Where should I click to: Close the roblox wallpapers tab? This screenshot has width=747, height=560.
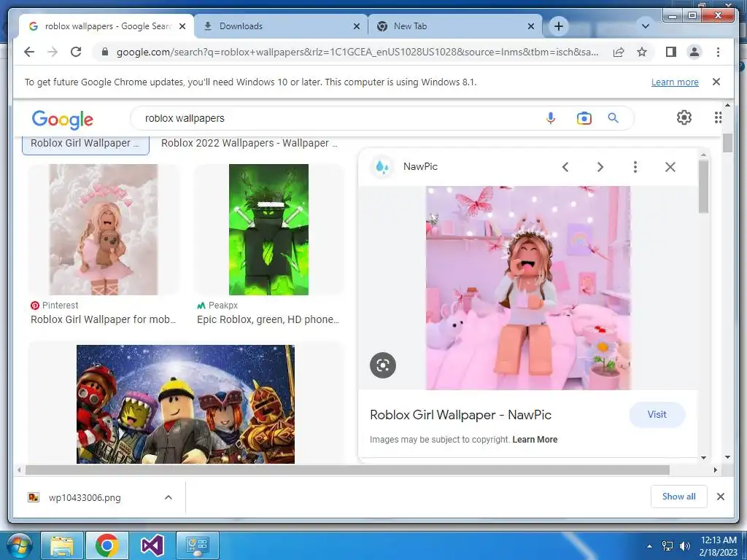[182, 27]
